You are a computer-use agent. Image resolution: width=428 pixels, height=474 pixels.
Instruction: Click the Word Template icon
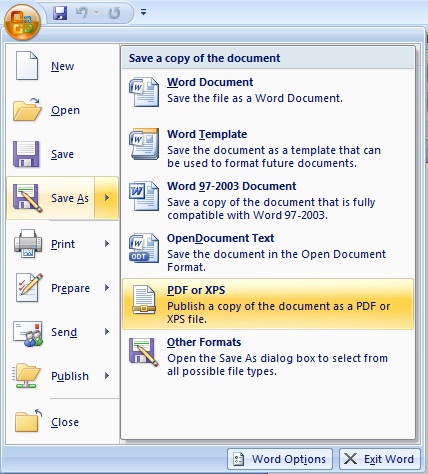tap(144, 144)
